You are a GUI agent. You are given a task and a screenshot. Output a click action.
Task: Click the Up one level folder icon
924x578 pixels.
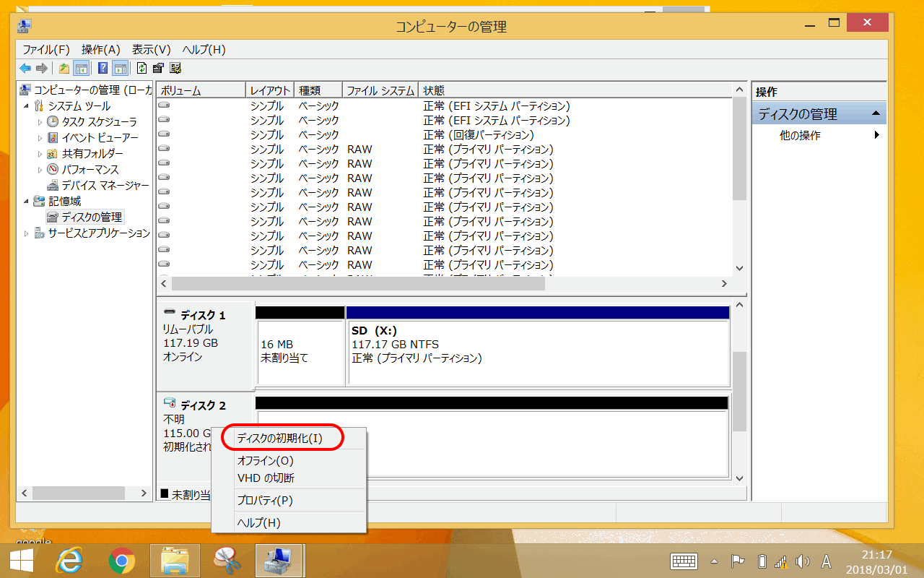pos(64,69)
